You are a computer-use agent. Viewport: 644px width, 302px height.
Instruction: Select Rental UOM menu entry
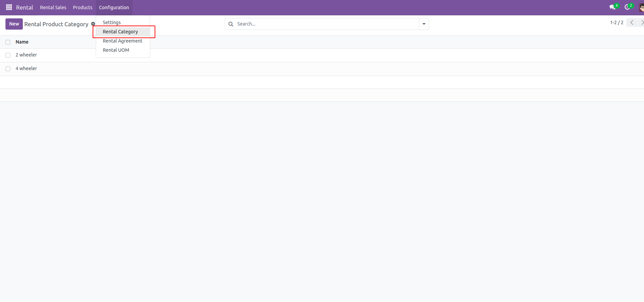pyautogui.click(x=116, y=50)
